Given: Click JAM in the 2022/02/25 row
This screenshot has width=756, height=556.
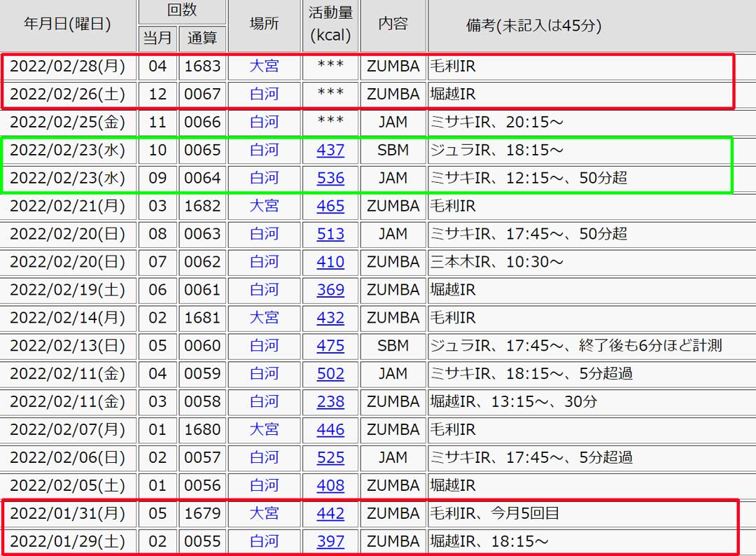Looking at the screenshot, I should point(393,122).
